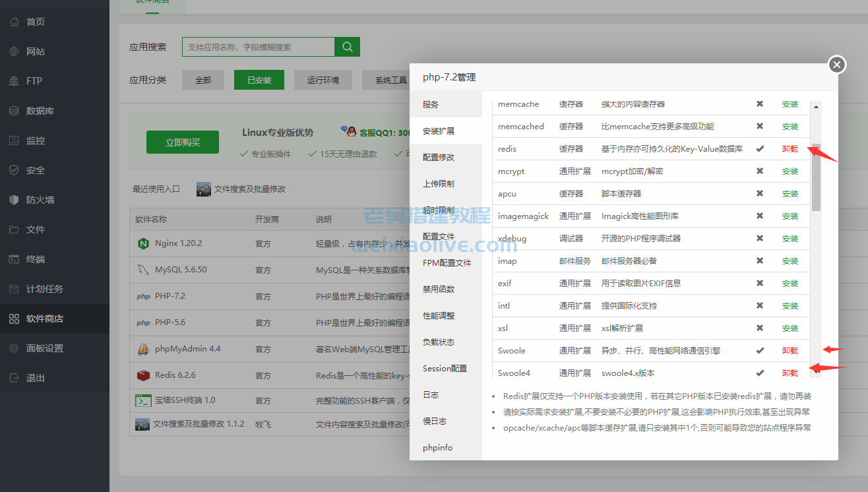Click the PHP-7.2 php logo icon
This screenshot has width=868, height=492.
click(143, 296)
